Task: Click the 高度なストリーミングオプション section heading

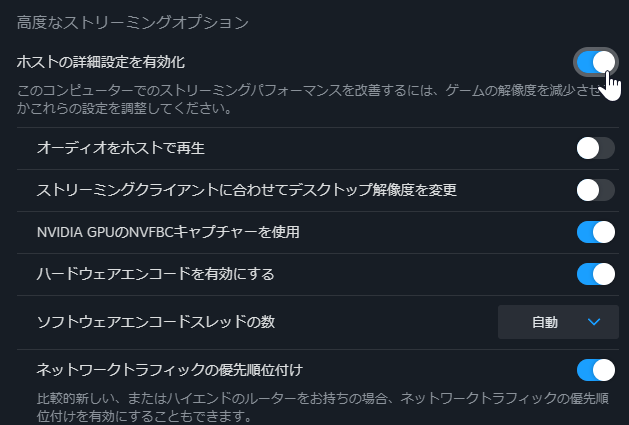Action: 133,22
